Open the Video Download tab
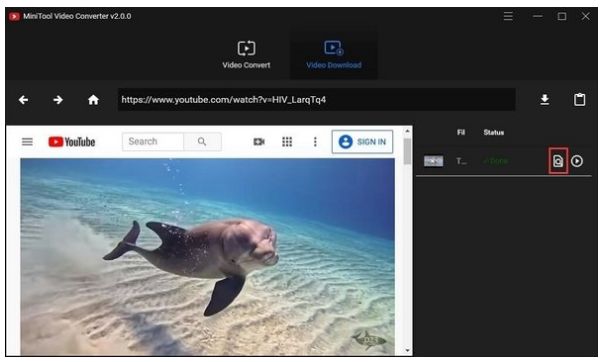 334,55
